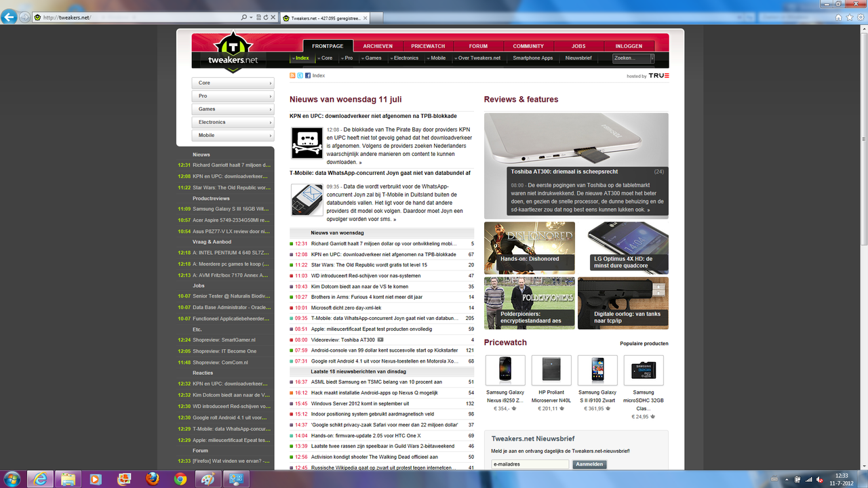868x488 pixels.
Task: Open the Polderpioniers encryptiestandaard tile
Action: 530,303
